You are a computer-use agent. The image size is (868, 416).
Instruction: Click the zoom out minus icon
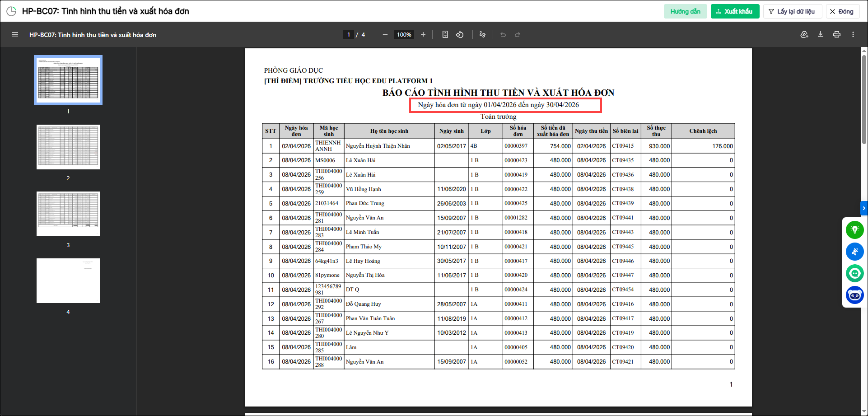tap(385, 35)
